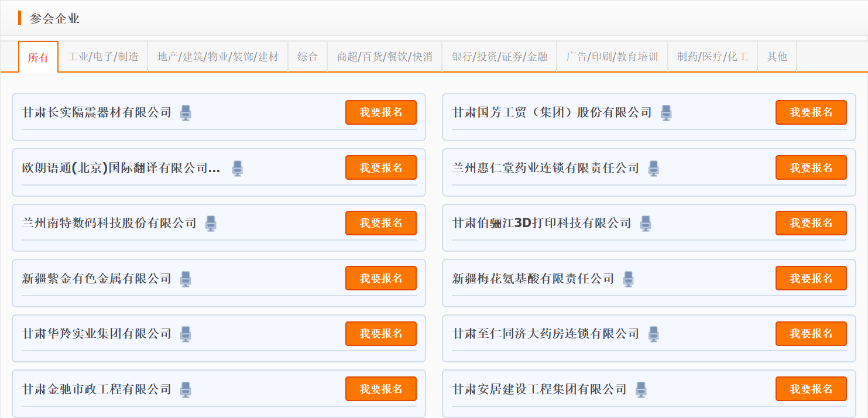Open company name 甘肃安居建设工程集团有限公司
This screenshot has width=868, height=418.
pyautogui.click(x=540, y=389)
